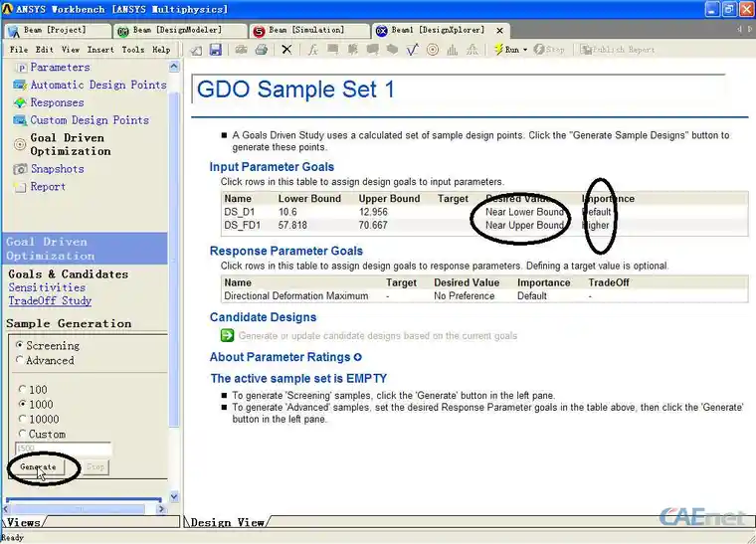Viewport: 756px width, 544px height.
Task: Open the Edit menu
Action: coord(44,49)
